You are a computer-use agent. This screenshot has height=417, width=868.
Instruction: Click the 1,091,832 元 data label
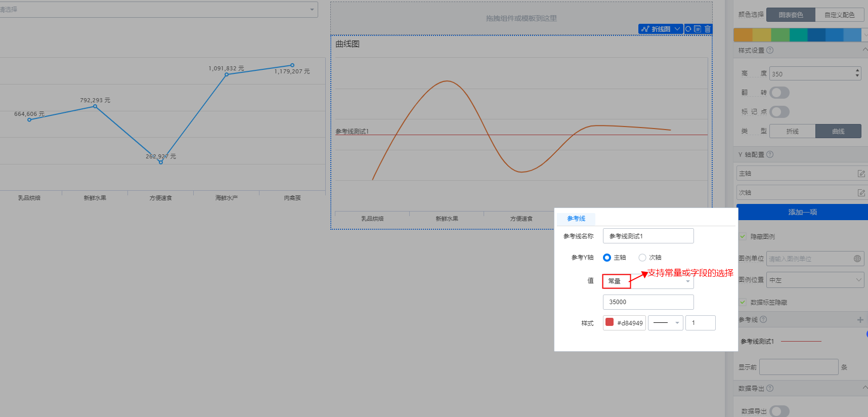226,68
